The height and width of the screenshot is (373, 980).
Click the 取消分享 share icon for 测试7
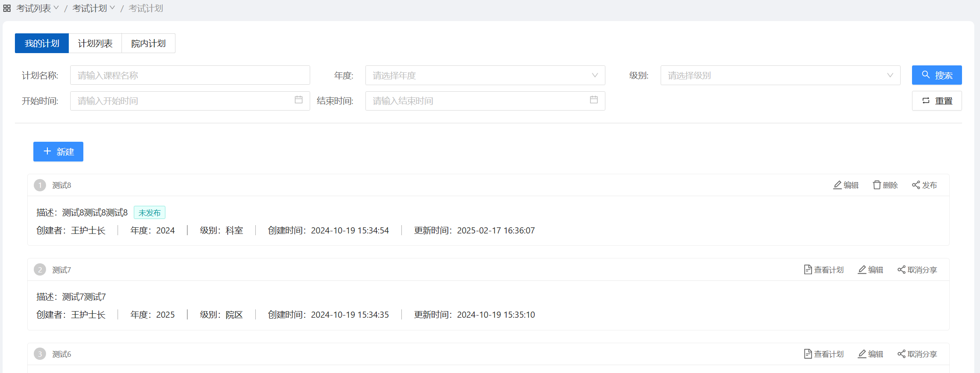(901, 270)
